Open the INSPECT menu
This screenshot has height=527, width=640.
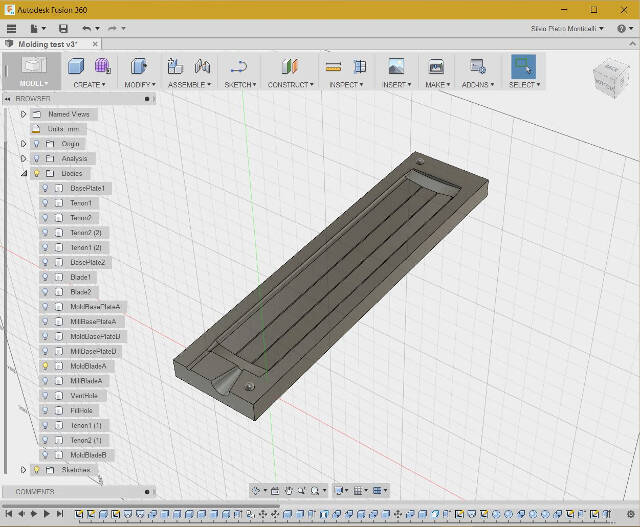pyautogui.click(x=346, y=84)
